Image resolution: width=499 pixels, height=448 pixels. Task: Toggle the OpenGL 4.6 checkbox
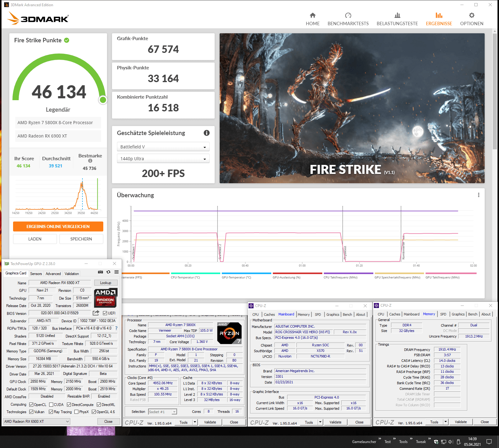tap(94, 412)
